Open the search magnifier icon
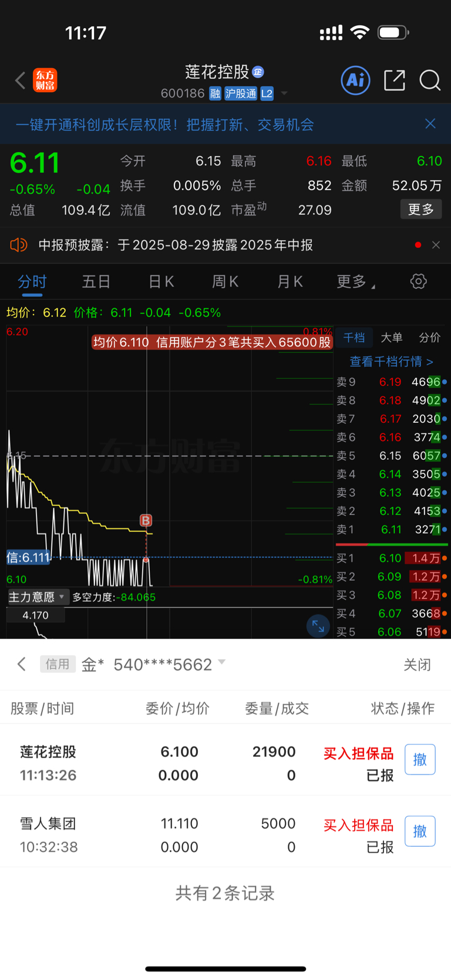 coord(430,80)
